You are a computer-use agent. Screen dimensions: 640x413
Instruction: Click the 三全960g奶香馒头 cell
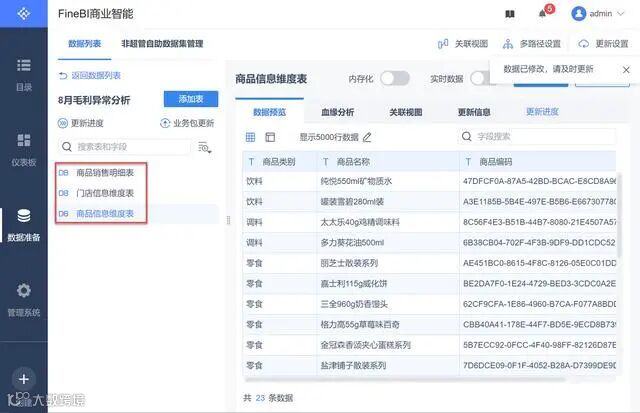[388, 304]
